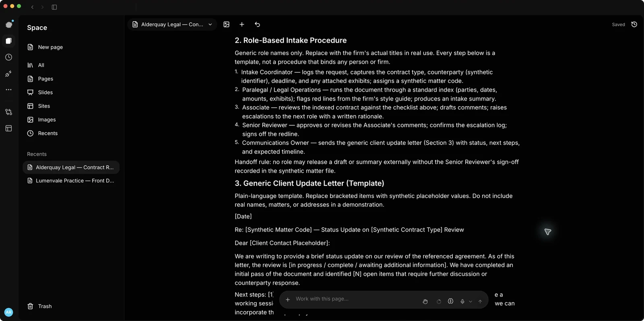Select the Space pages icon in left rail
644x321 pixels.
[x=9, y=41]
